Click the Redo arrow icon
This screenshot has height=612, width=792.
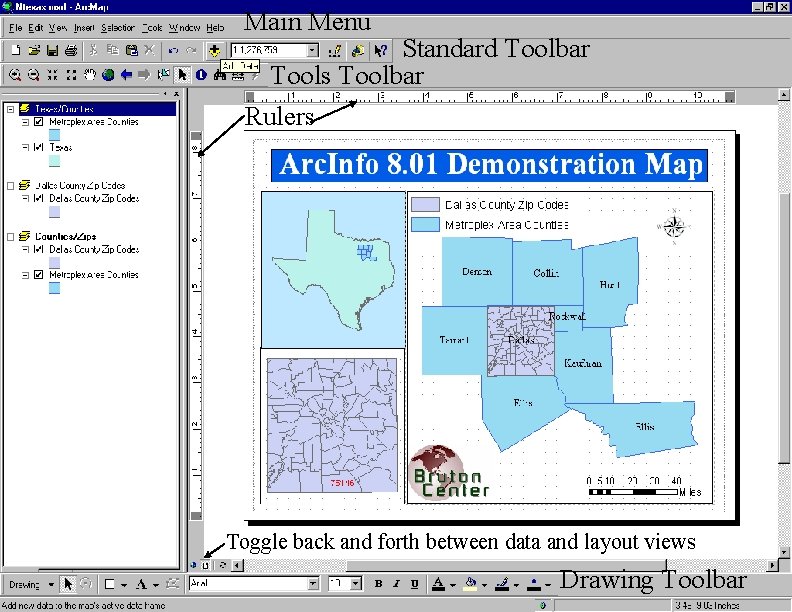click(191, 50)
